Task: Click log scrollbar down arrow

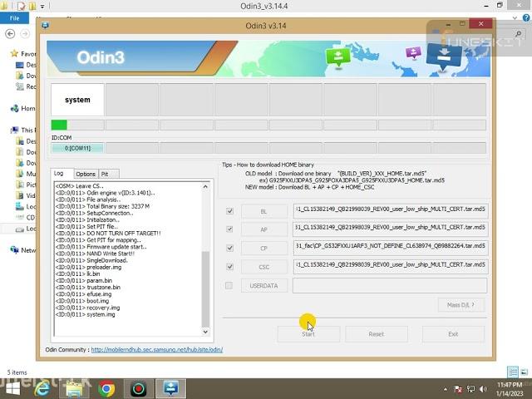Action: click(x=205, y=332)
